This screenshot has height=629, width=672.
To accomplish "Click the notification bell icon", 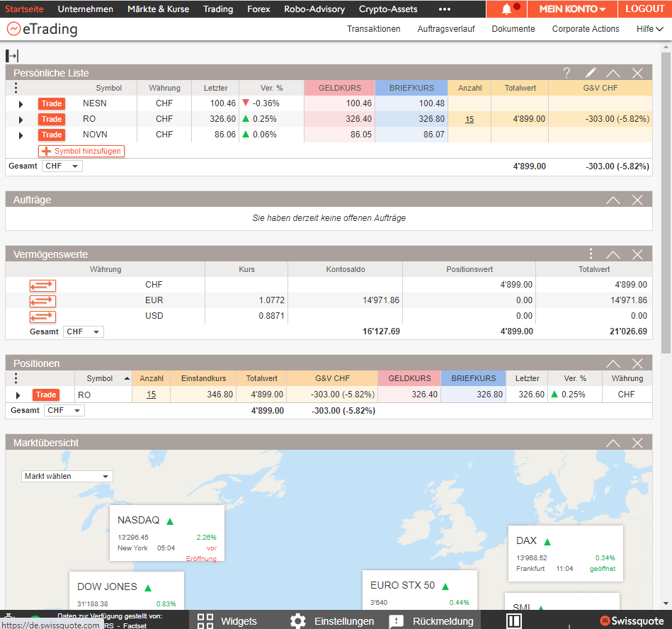I will click(507, 9).
